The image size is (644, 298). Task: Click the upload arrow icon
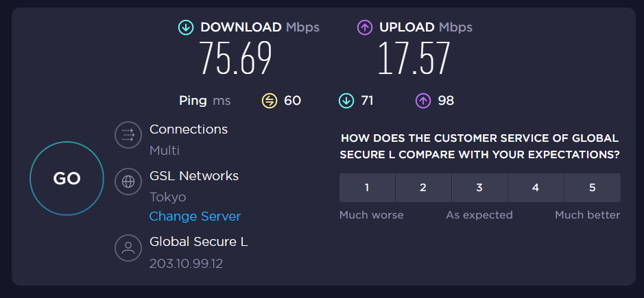click(x=364, y=27)
